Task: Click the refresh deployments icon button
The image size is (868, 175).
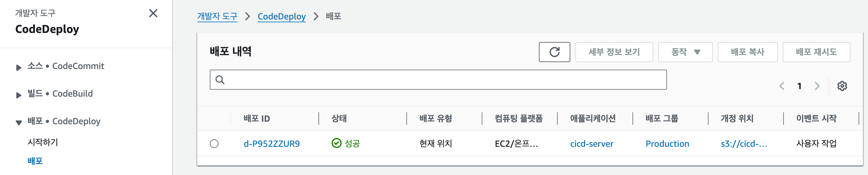Action: click(x=554, y=52)
